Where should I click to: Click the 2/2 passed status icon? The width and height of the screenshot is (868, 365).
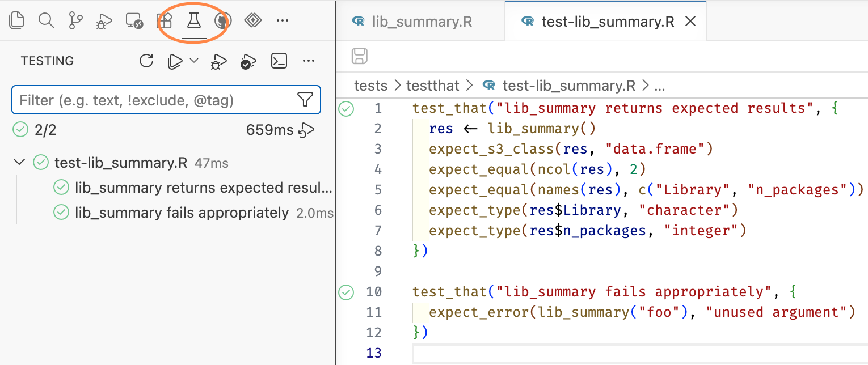pos(20,130)
